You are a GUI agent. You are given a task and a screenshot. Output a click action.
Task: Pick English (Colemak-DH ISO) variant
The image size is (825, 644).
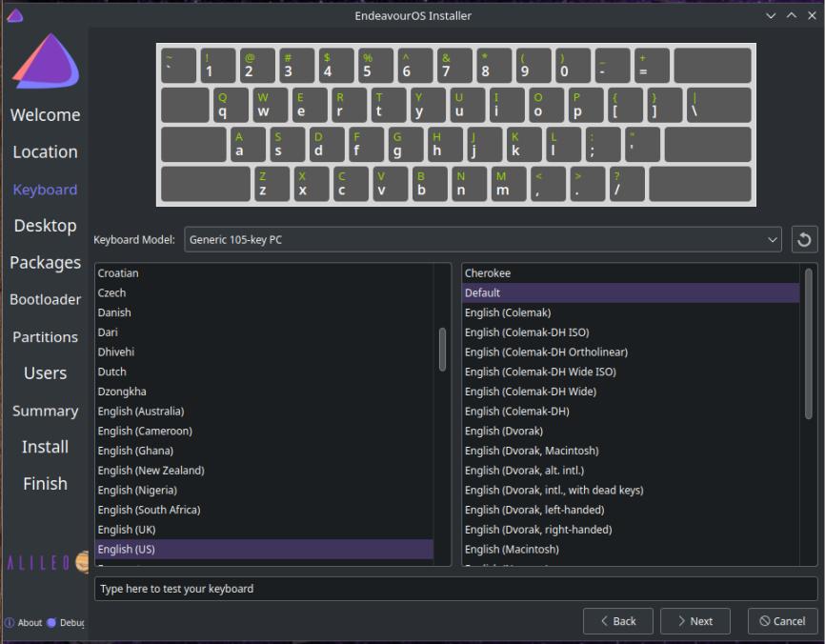click(x=631, y=332)
